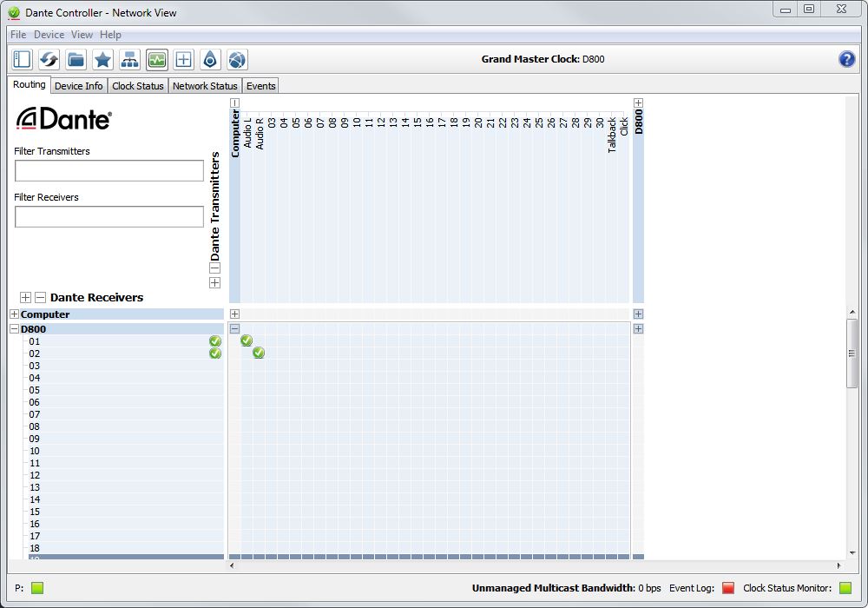This screenshot has width=868, height=608.
Task: Select D800 receiver channel 18
Action: [126, 548]
